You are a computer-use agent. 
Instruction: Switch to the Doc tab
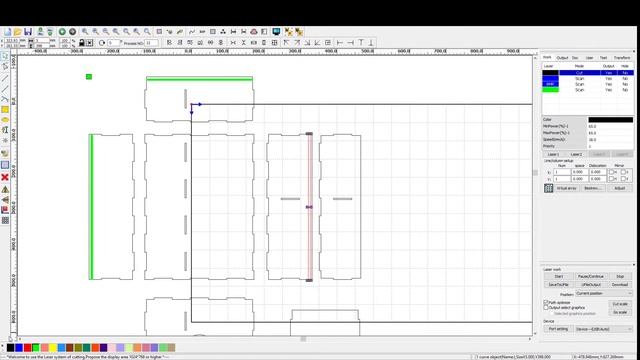pos(576,58)
